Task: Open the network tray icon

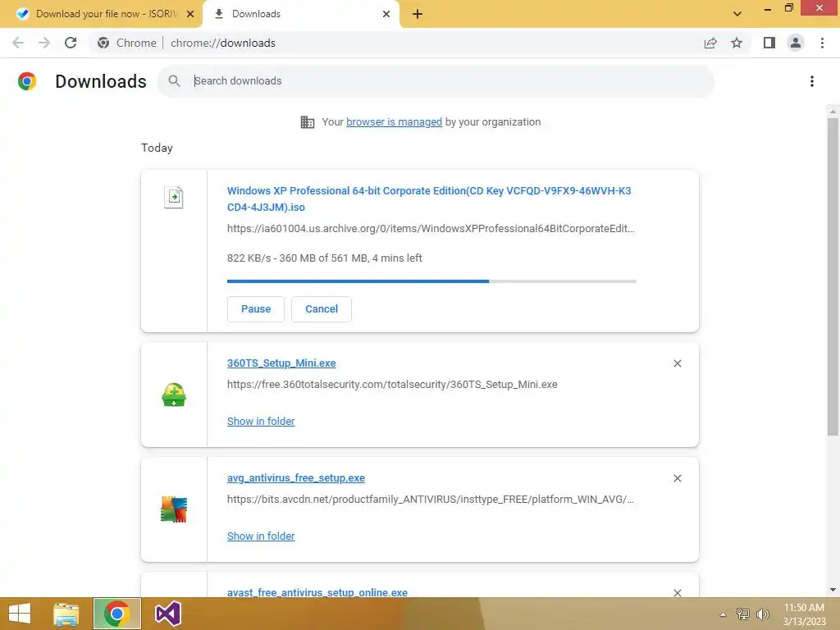Action: pyautogui.click(x=743, y=614)
